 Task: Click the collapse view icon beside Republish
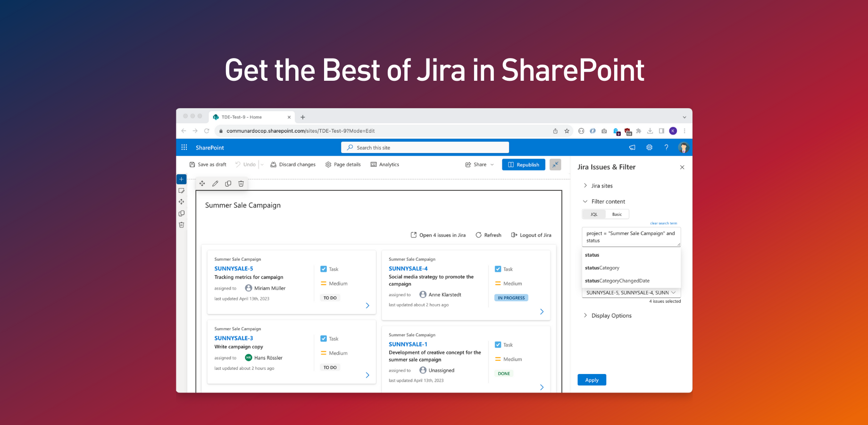coord(555,164)
